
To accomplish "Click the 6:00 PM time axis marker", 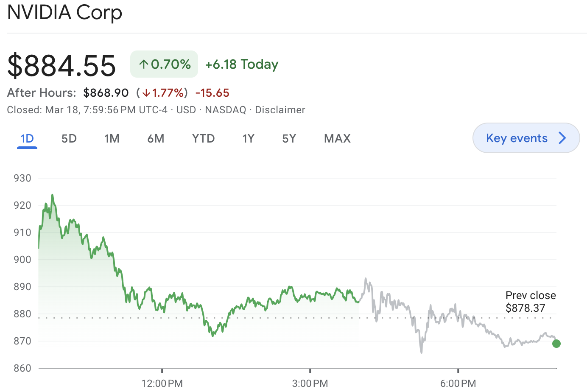I will point(458,384).
